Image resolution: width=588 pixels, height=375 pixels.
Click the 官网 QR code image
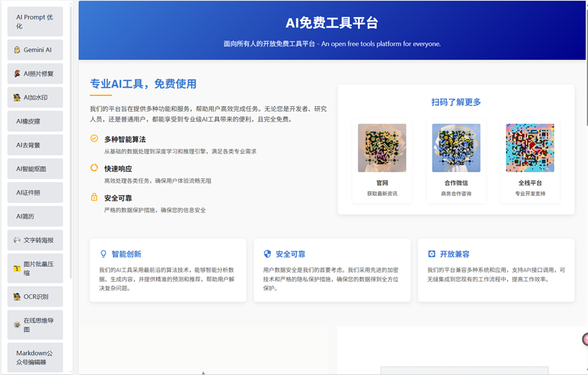pyautogui.click(x=382, y=148)
